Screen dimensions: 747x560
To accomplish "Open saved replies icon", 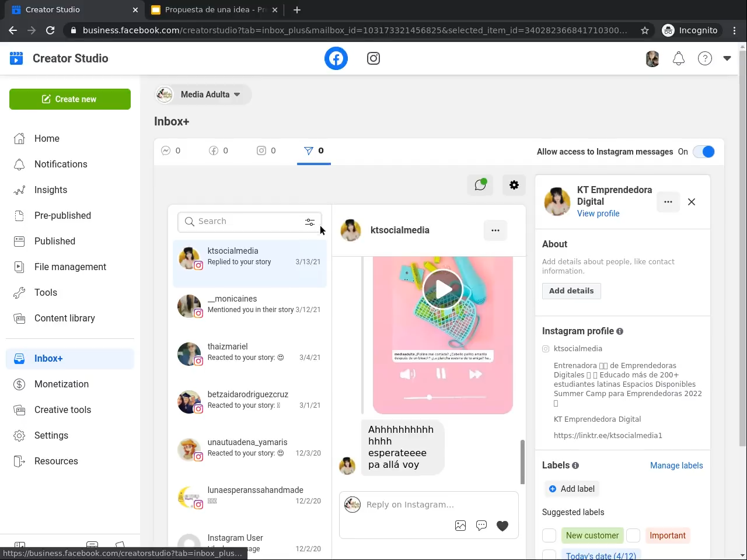I will tap(481, 526).
